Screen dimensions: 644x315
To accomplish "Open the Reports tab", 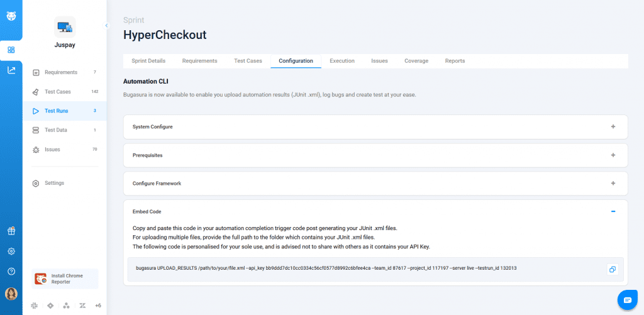I will click(x=455, y=61).
